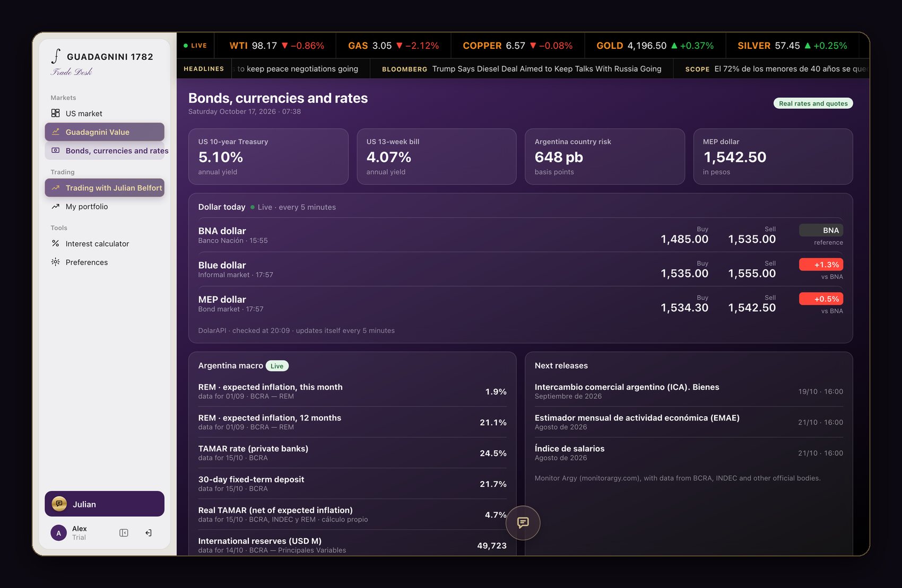
Task: Select the GAS ticker quote
Action: pyautogui.click(x=393, y=46)
